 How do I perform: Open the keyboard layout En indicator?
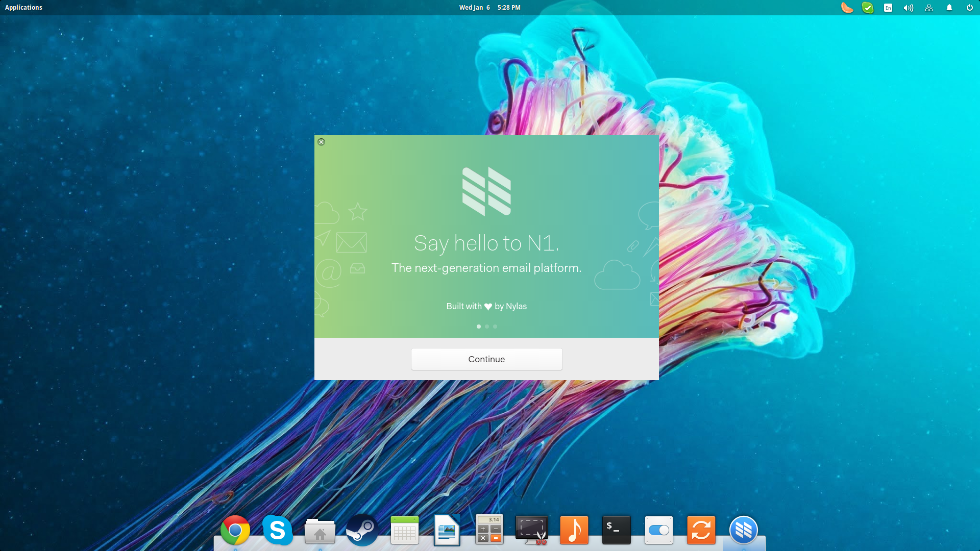tap(888, 8)
